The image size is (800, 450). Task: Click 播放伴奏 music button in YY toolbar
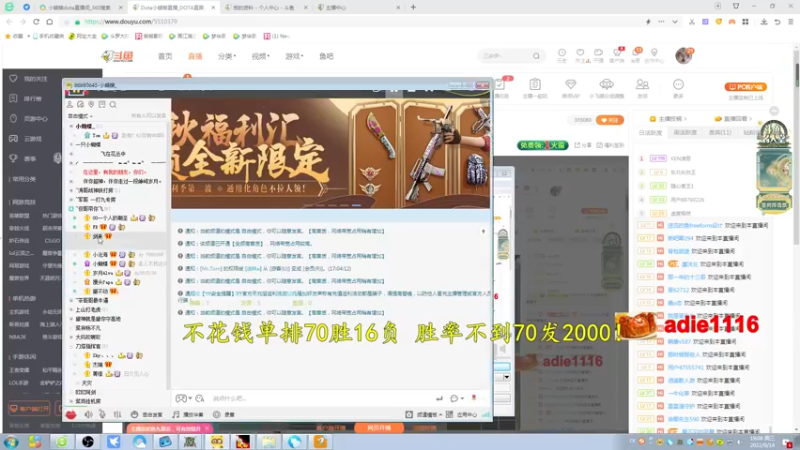tap(188, 415)
